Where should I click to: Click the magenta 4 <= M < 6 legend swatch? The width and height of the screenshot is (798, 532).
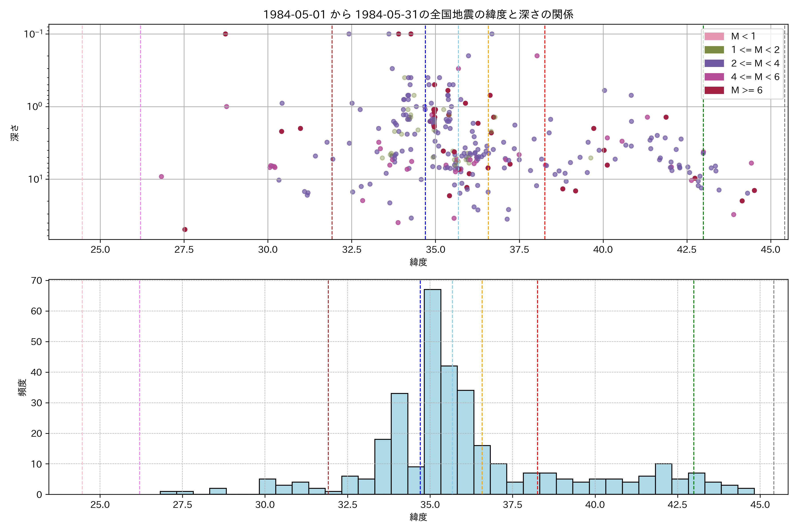(x=714, y=77)
